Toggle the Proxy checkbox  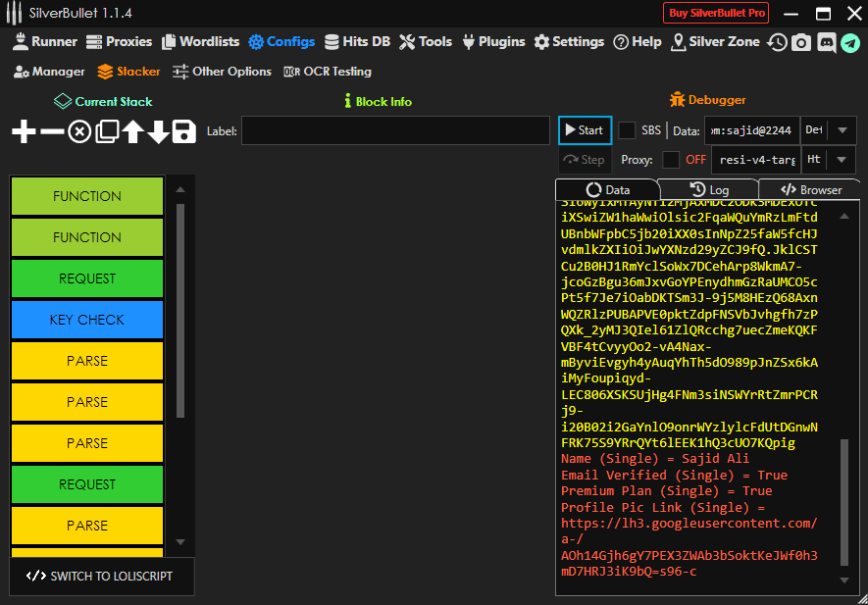click(x=671, y=160)
